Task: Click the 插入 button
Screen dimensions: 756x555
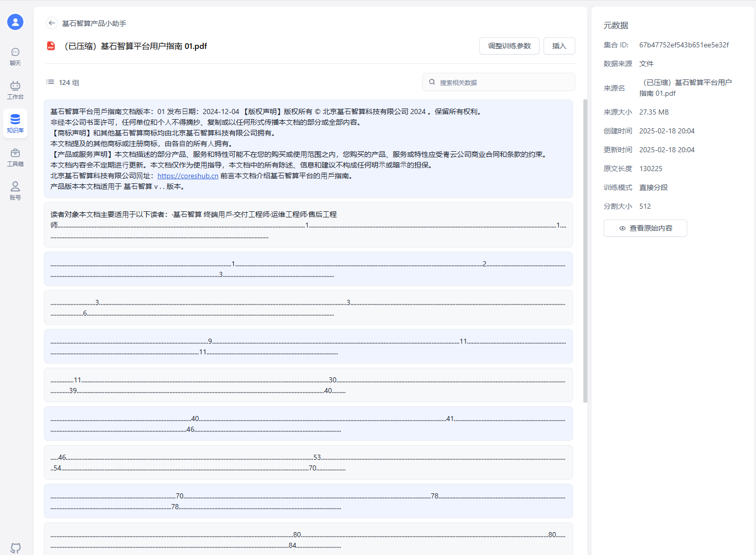Action: click(559, 46)
